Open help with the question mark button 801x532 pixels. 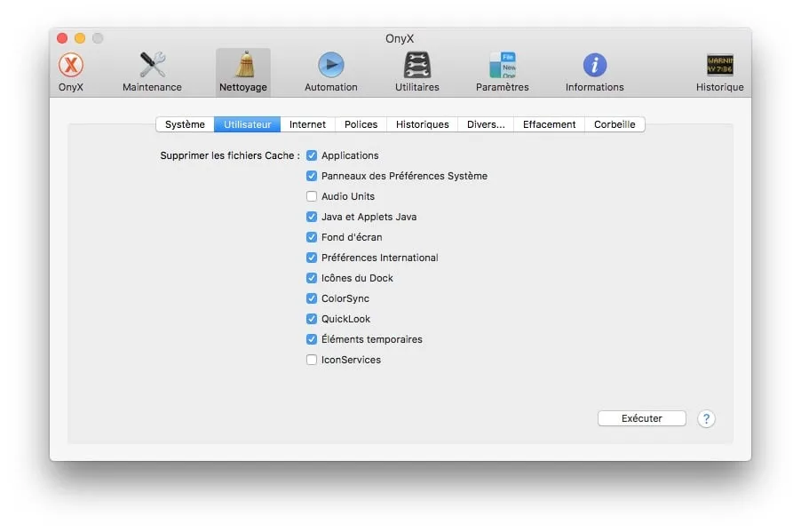(706, 418)
